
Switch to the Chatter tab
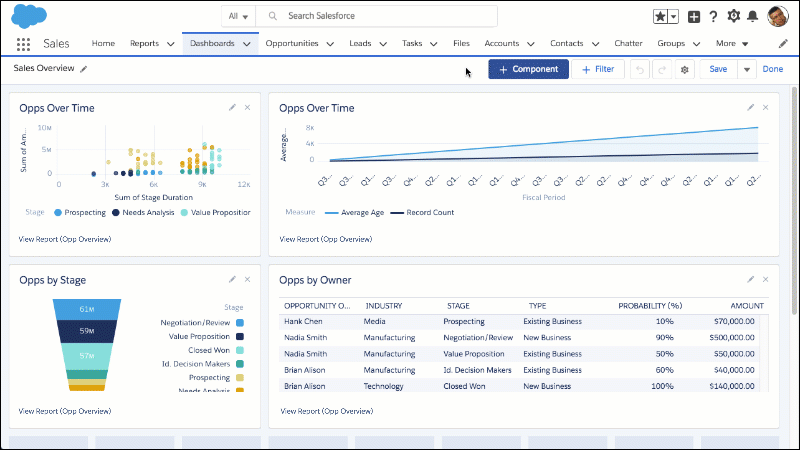click(x=628, y=44)
